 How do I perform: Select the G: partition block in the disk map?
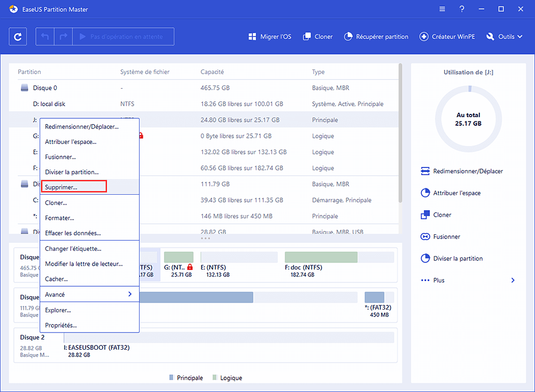point(179,264)
